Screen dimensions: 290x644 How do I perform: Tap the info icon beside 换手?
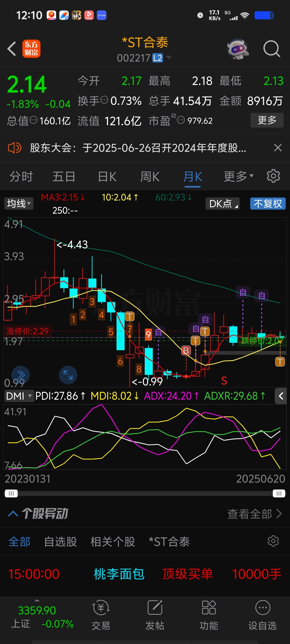pyautogui.click(x=104, y=100)
